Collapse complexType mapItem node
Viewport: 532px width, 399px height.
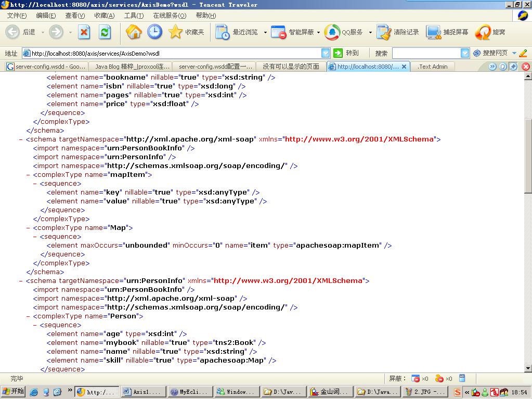click(x=28, y=175)
